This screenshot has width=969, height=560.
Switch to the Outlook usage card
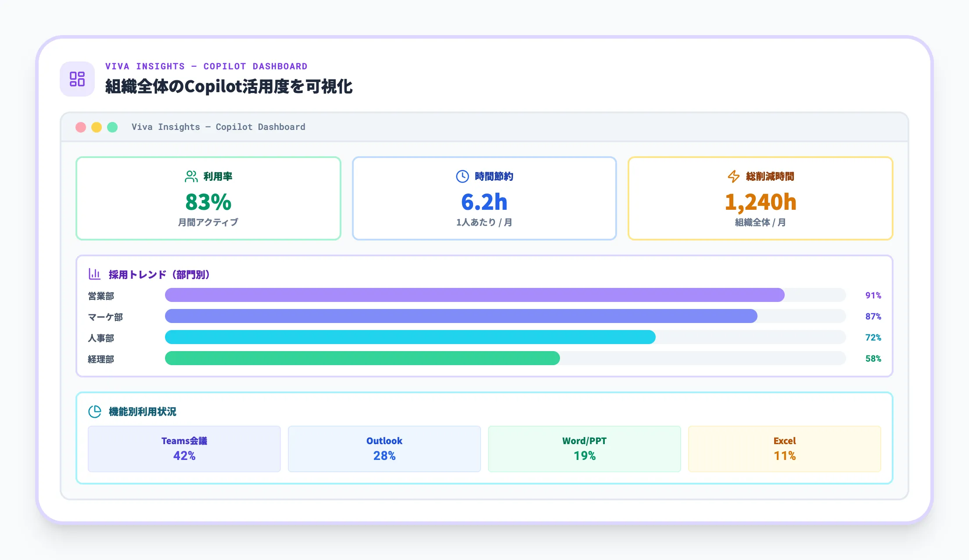(384, 449)
